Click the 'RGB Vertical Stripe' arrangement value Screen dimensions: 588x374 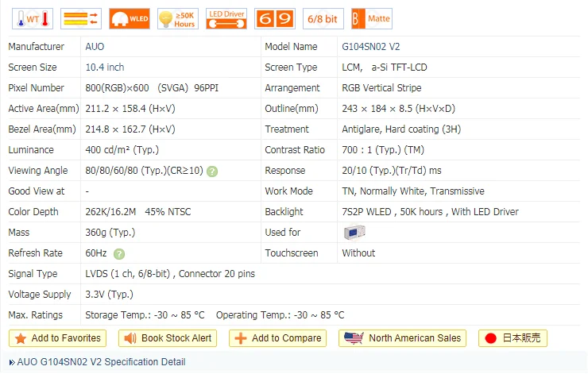(381, 88)
